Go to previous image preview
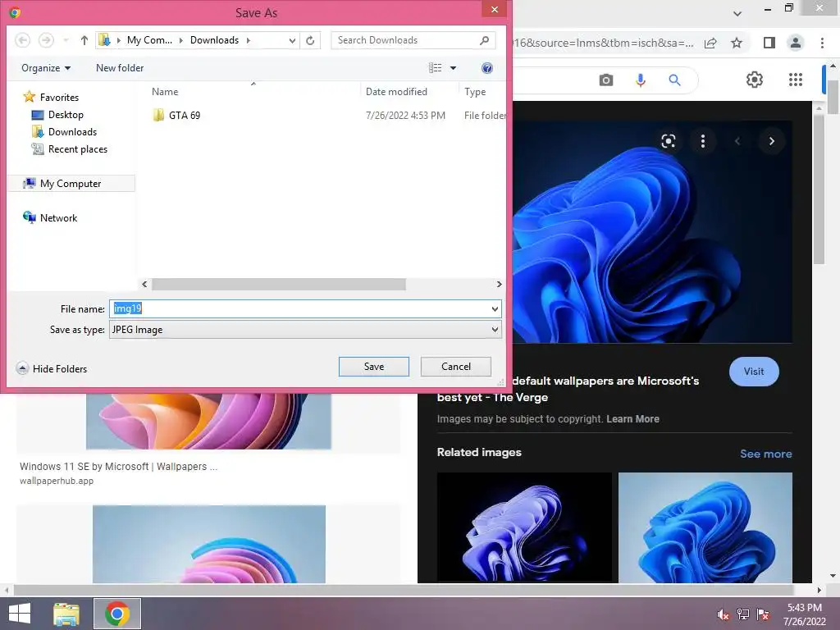The height and width of the screenshot is (630, 840). point(737,141)
